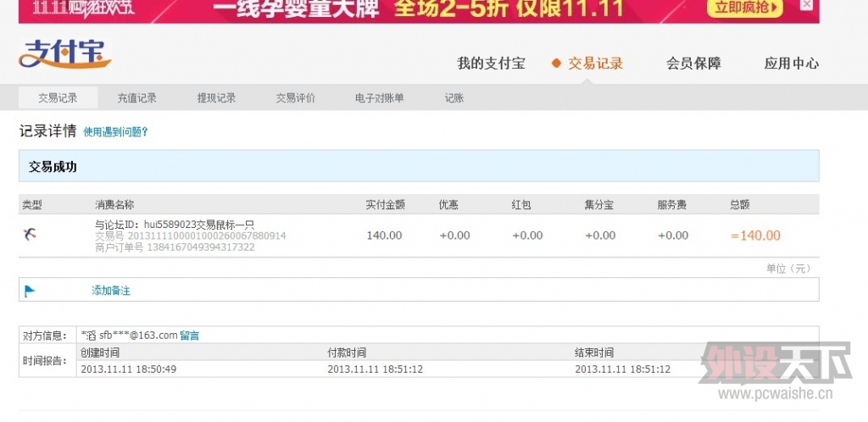This screenshot has height=422, width=868.
Task: Open the 我的支付宝 menu
Action: coord(491,64)
